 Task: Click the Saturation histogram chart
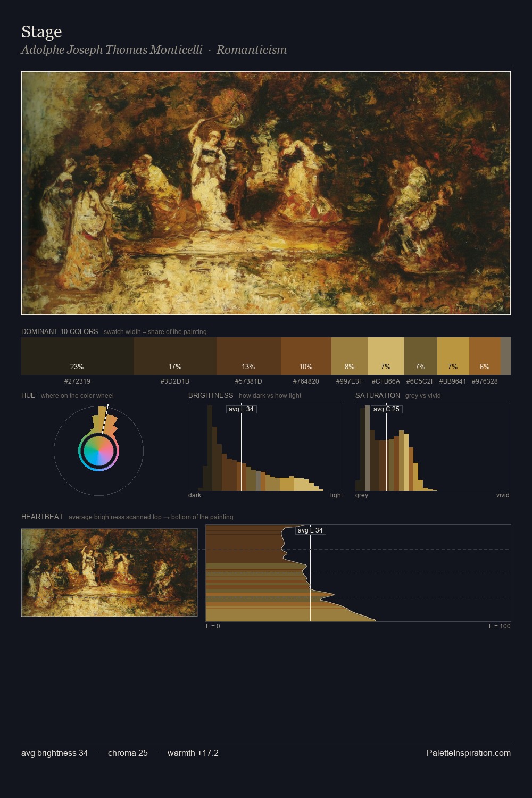pos(433,447)
